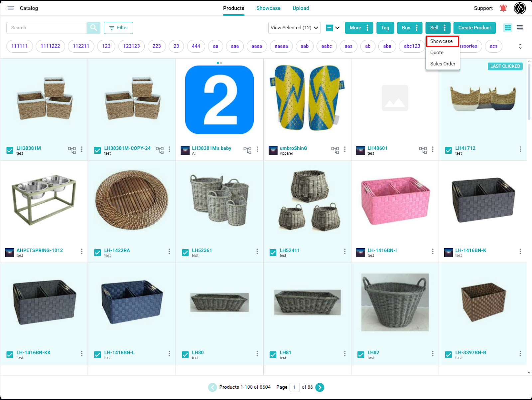Image resolution: width=532 pixels, height=400 pixels.
Task: Uncheck the LH38381M product checkbox
Action: (x=10, y=150)
